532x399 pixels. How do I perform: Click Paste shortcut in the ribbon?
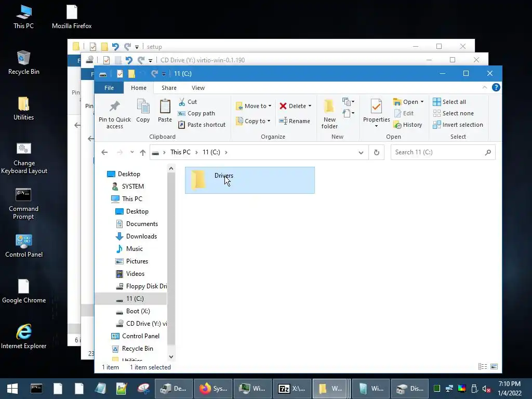202,125
